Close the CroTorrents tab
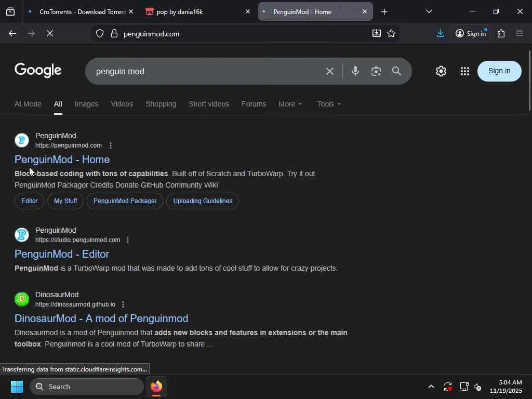This screenshot has height=399, width=532. point(131,11)
